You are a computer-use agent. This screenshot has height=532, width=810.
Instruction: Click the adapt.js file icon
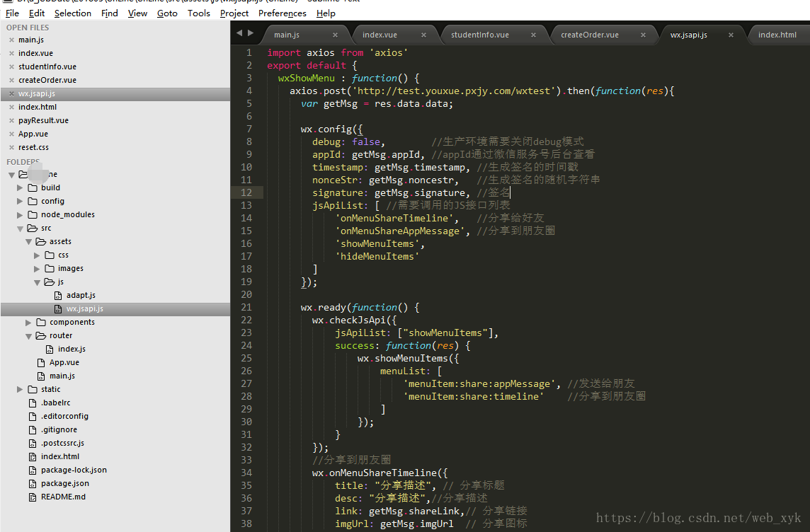(x=58, y=295)
